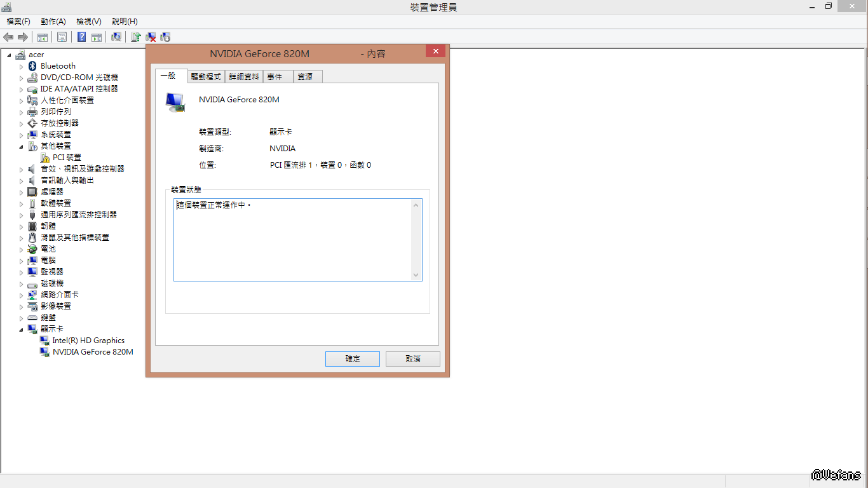
Task: Click the update driver software toolbar icon
Action: pos(136,37)
